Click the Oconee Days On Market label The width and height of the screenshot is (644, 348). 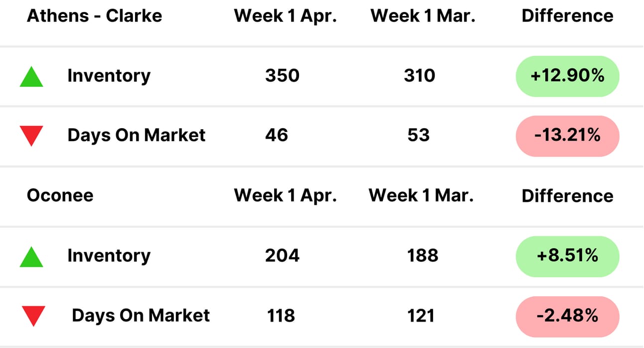click(141, 316)
